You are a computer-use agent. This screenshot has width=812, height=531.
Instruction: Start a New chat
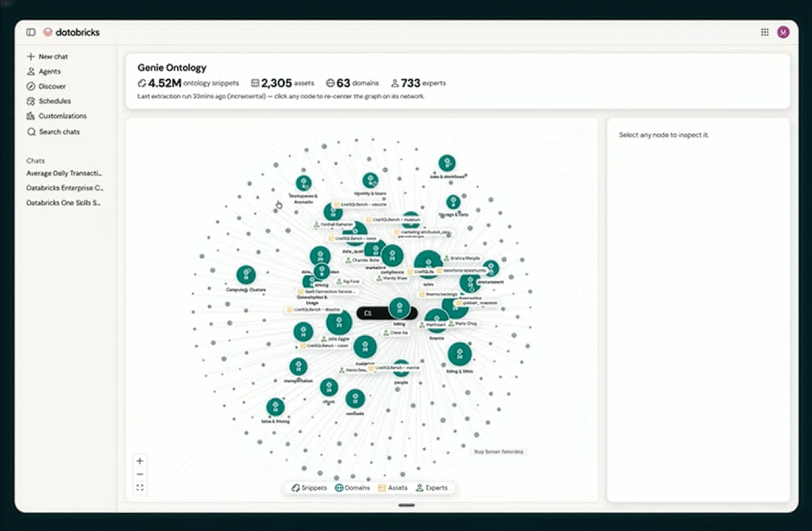point(47,57)
